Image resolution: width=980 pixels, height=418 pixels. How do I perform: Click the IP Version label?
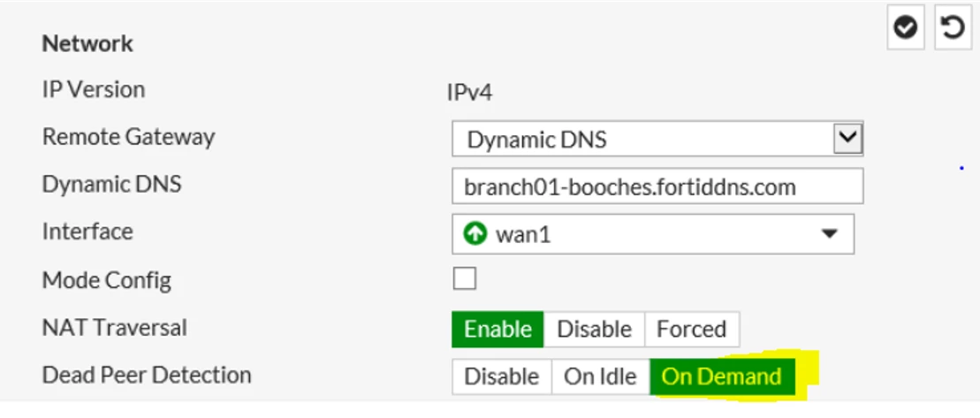[94, 89]
